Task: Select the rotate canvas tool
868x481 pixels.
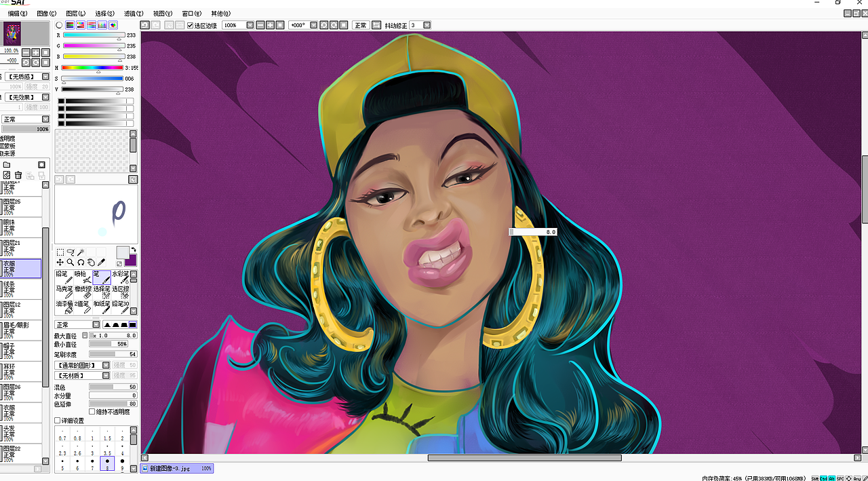Action: (81, 262)
